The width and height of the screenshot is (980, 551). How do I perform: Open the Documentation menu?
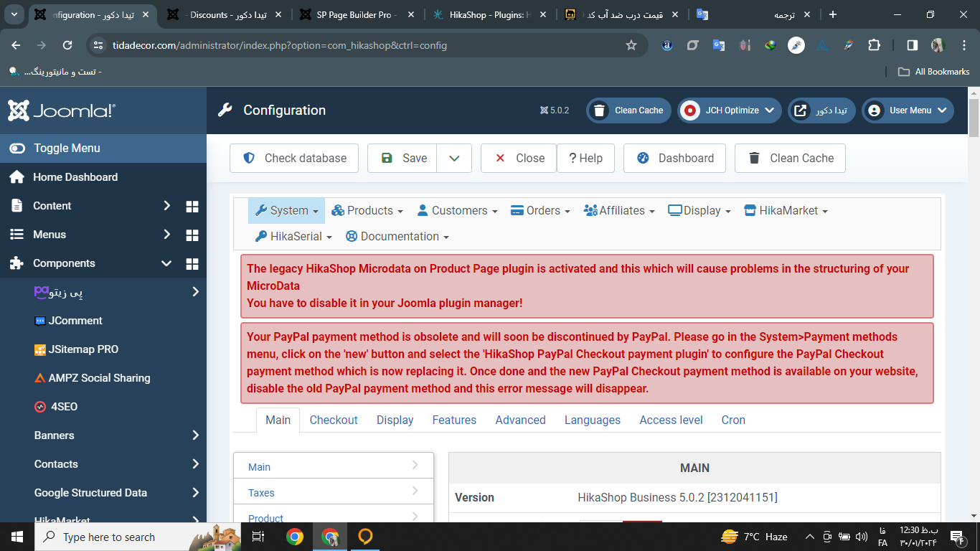click(397, 237)
